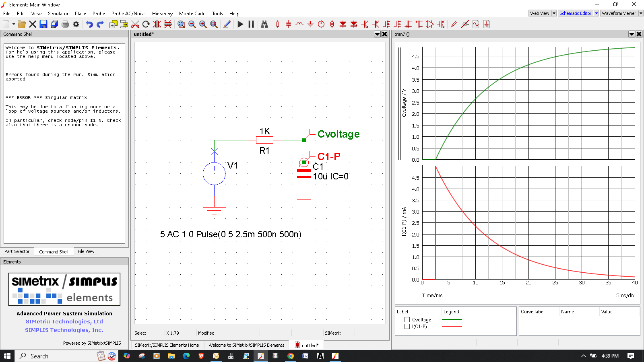644x362 pixels.
Task: Toggle the I(C1-P) curve checkbox
Action: (407, 327)
